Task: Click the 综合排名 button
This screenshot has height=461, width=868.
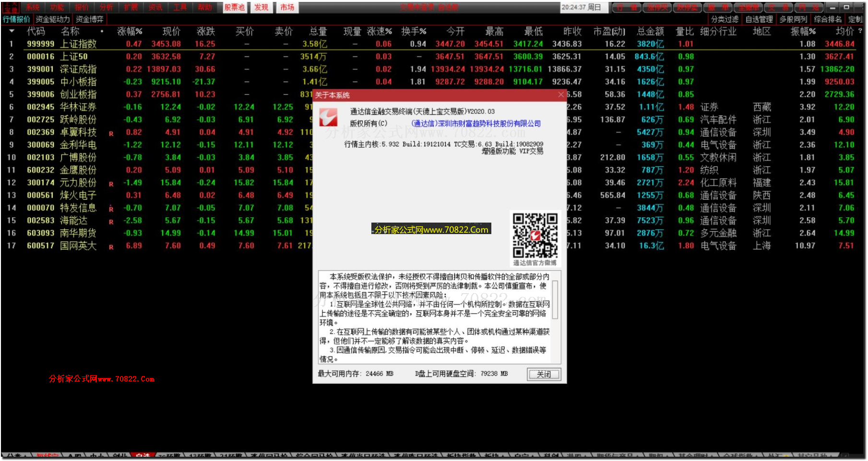Action: tap(828, 19)
